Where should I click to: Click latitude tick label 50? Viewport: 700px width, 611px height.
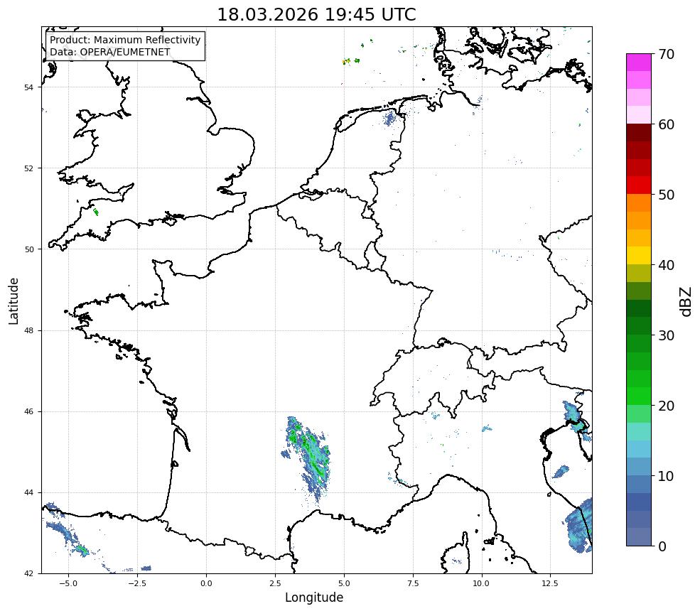(28, 249)
